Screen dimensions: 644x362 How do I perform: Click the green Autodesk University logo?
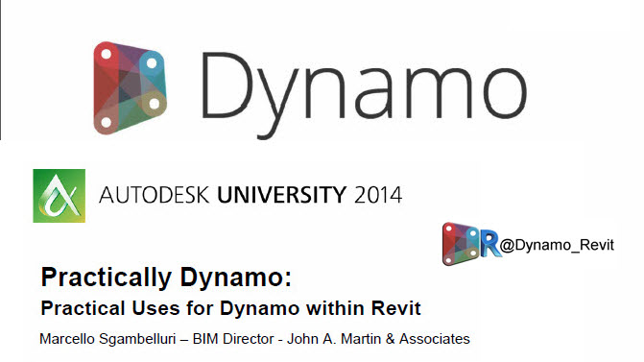point(60,196)
